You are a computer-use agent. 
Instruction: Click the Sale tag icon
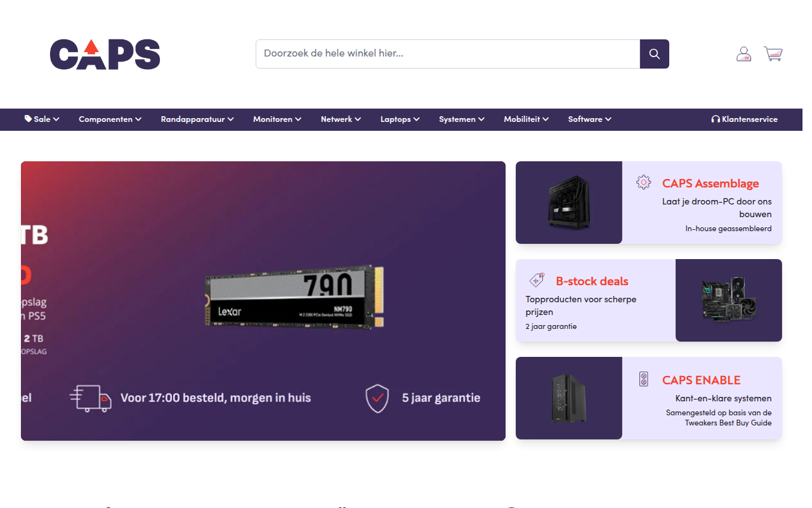click(x=28, y=119)
